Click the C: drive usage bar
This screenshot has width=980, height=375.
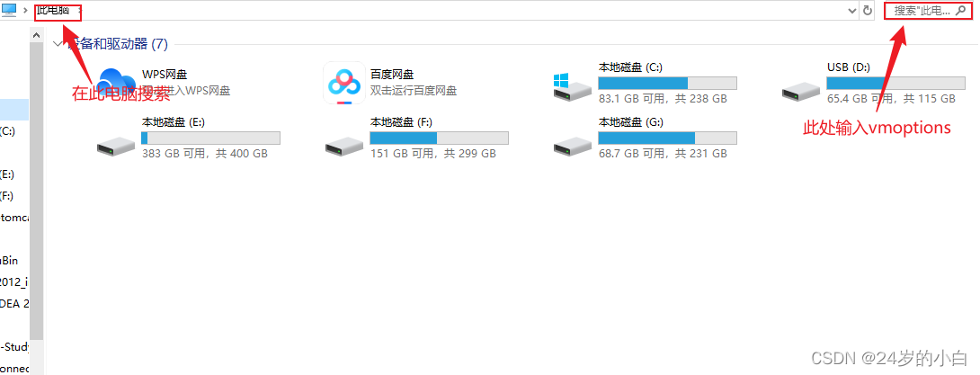(x=667, y=83)
